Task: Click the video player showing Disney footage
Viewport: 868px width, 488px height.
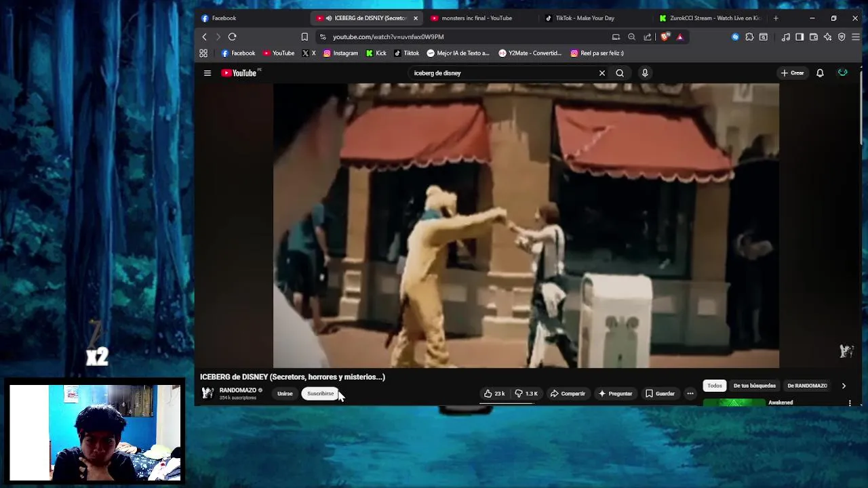Action: coord(526,226)
